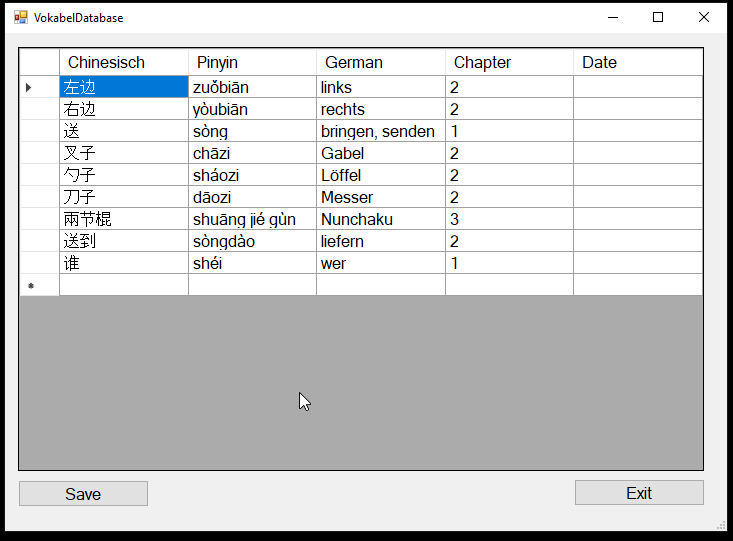Select the pinyin cell 'shuāng jié gùn'
The height and width of the screenshot is (541, 733).
click(x=252, y=219)
